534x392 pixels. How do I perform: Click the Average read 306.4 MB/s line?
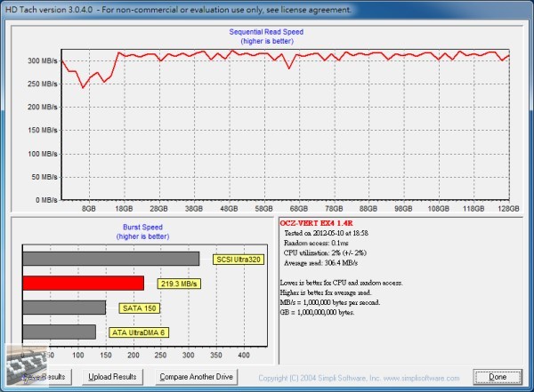320,263
